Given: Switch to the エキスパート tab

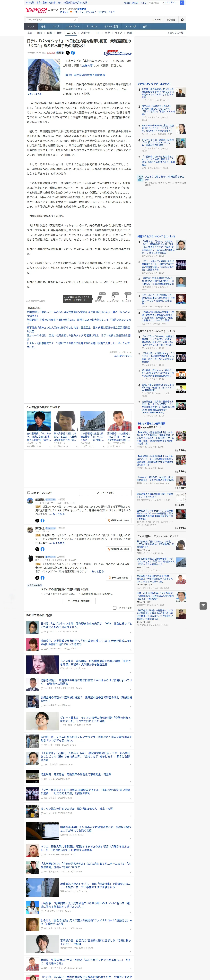Looking at the screenshot, I should click(72, 27).
